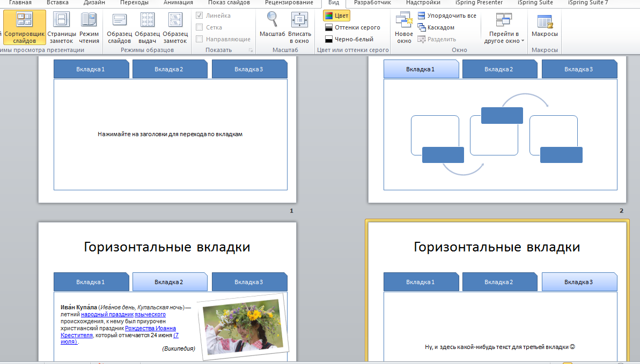Viewport: 640px width, 364px height.
Task: Click Fit to Window (Вписать в окно)
Action: (299, 27)
